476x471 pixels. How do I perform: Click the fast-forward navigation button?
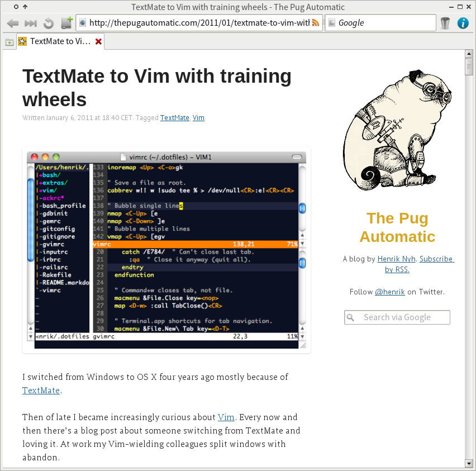click(31, 23)
